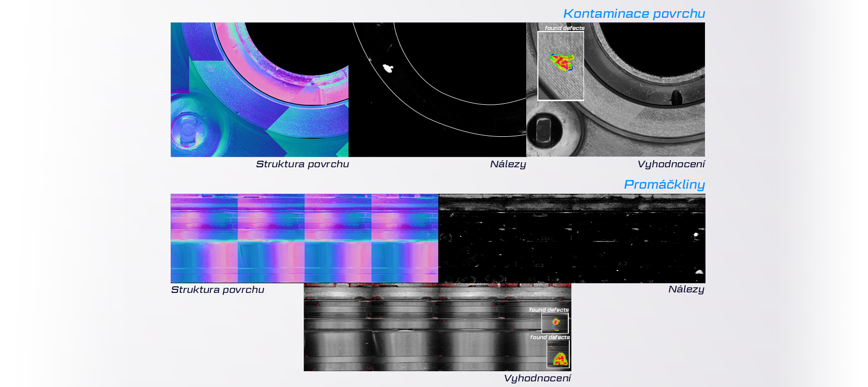Viewport: 868px width, 387px height.
Task: Select the found defects box in ring evaluation
Action: pyautogui.click(x=561, y=66)
